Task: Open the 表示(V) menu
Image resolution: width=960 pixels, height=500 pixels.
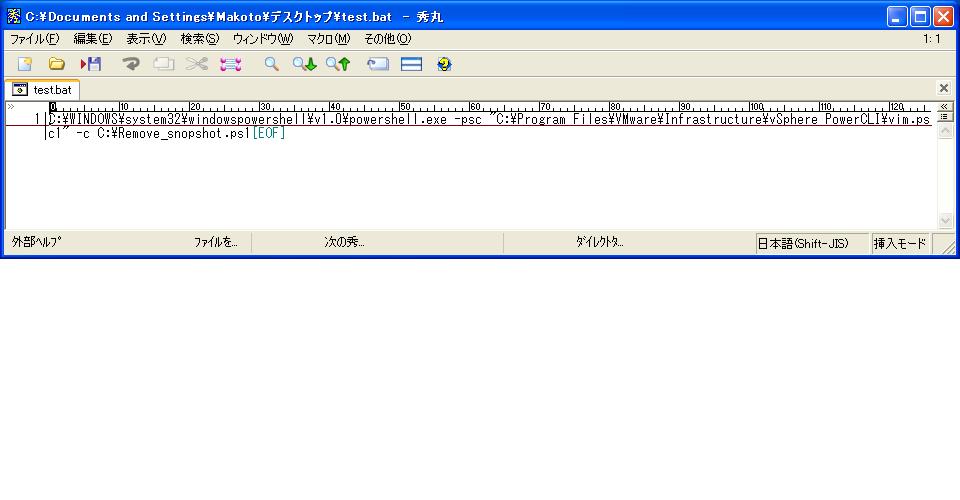Action: pos(146,39)
